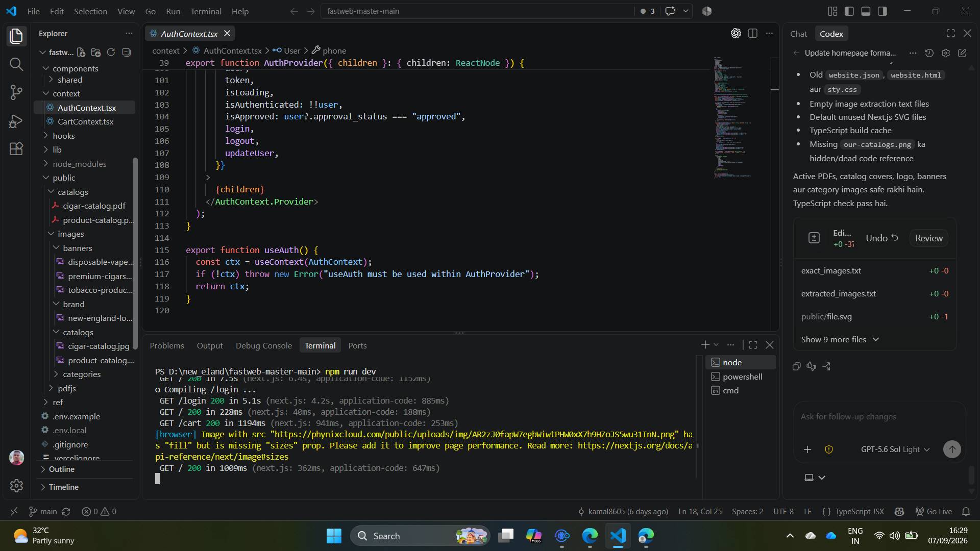Switch to the Problems panel tab
The height and width of the screenshot is (551, 980).
(167, 346)
